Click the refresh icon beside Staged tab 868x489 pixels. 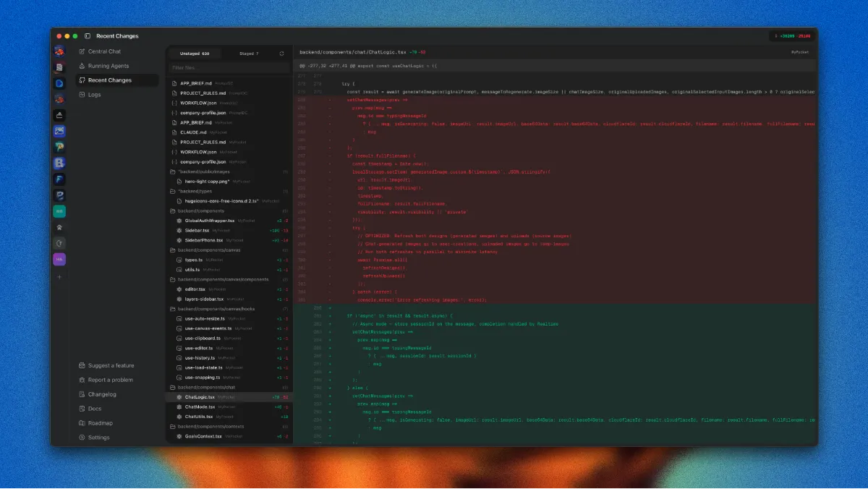point(281,54)
